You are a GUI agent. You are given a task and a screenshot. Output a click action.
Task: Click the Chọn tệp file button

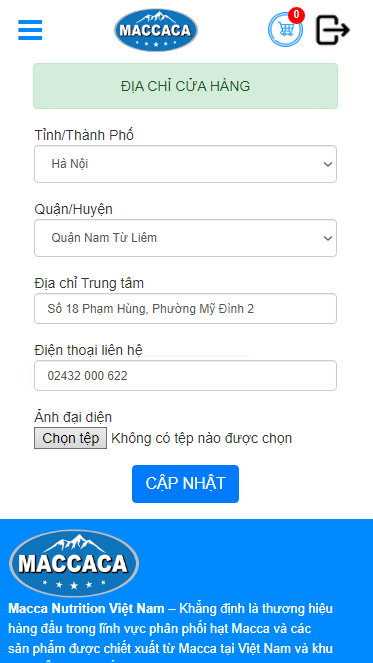[71, 438]
